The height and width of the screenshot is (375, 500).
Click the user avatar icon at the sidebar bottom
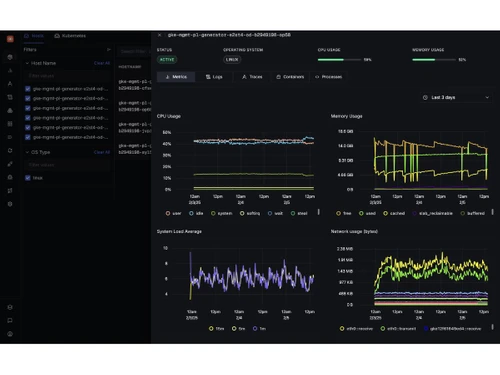point(10,334)
